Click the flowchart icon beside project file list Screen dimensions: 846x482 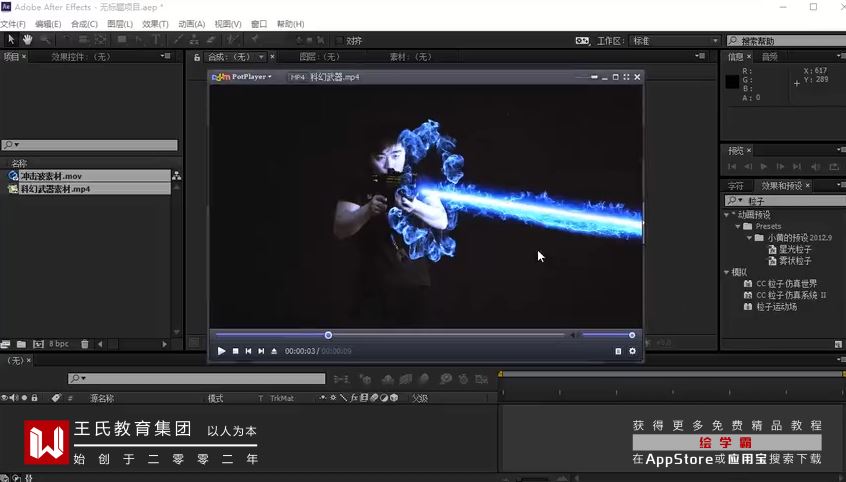(x=176, y=175)
